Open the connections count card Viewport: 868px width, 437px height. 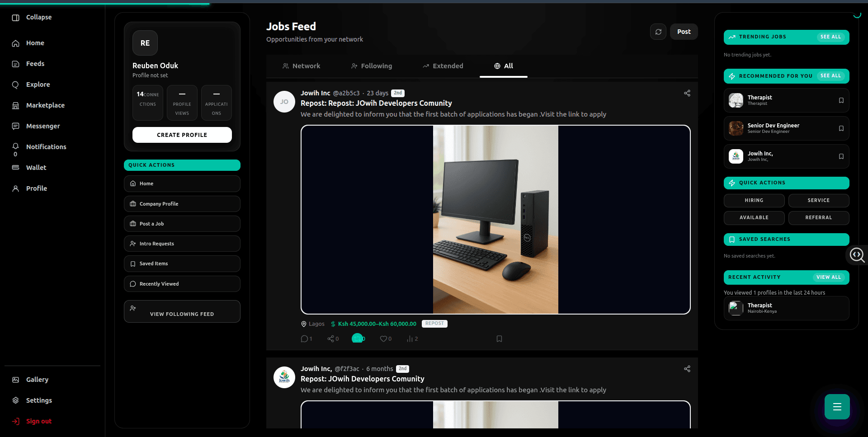148,103
